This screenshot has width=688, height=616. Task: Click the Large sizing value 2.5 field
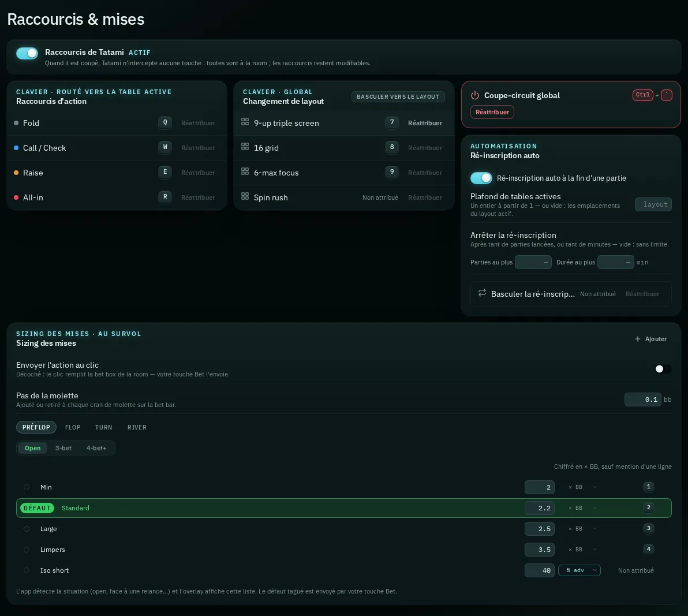click(540, 529)
